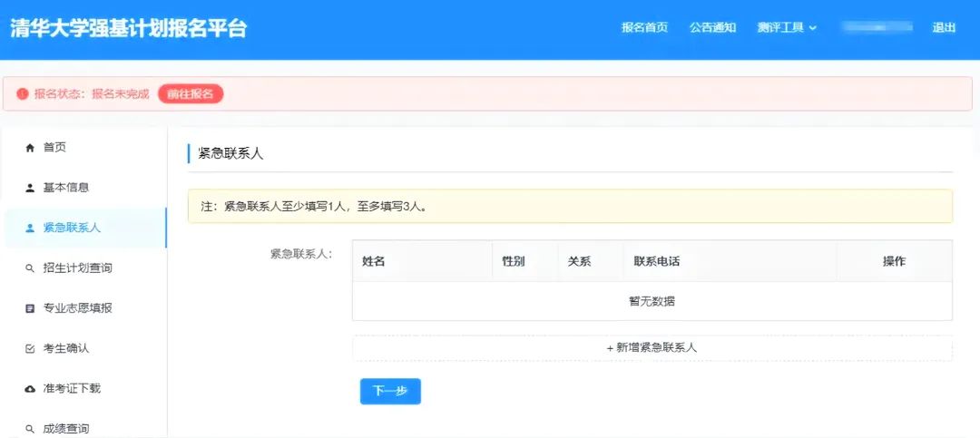The image size is (980, 438).
Task: Add a contact via 新增紧急联系人
Action: click(x=652, y=347)
